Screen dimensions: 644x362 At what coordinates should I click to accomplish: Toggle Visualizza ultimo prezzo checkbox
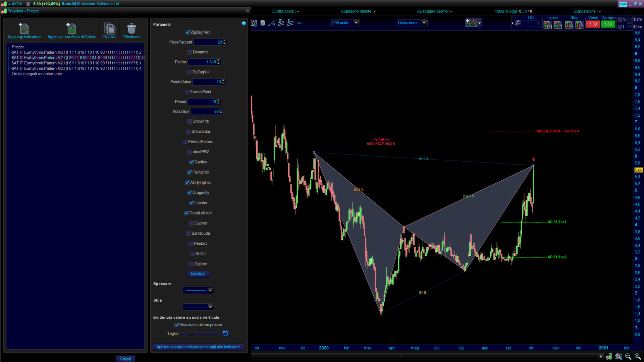point(177,325)
